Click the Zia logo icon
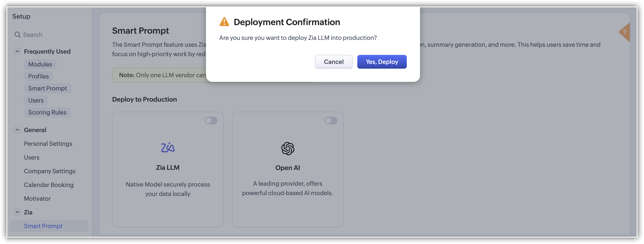 pos(168,148)
